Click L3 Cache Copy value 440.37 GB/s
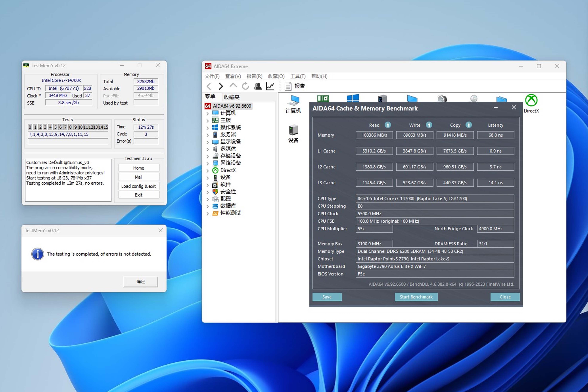Image resolution: width=588 pixels, height=392 pixels. (x=455, y=183)
